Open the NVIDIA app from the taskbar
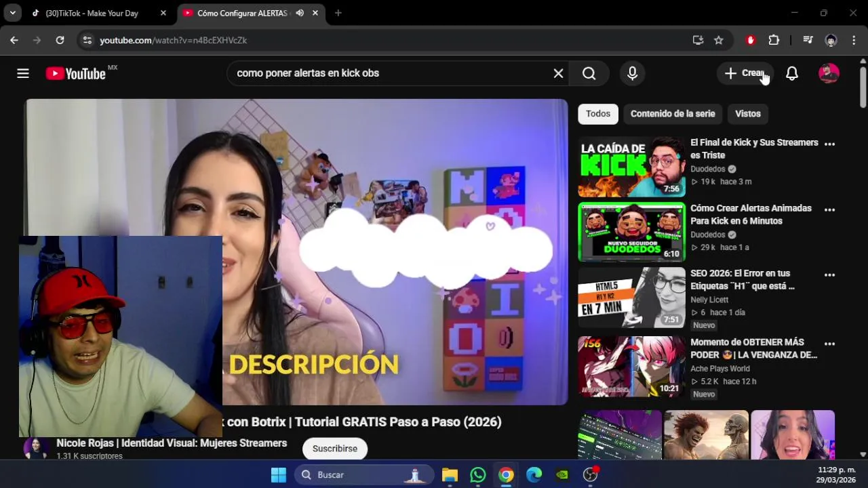The image size is (868, 488). pyautogui.click(x=562, y=474)
